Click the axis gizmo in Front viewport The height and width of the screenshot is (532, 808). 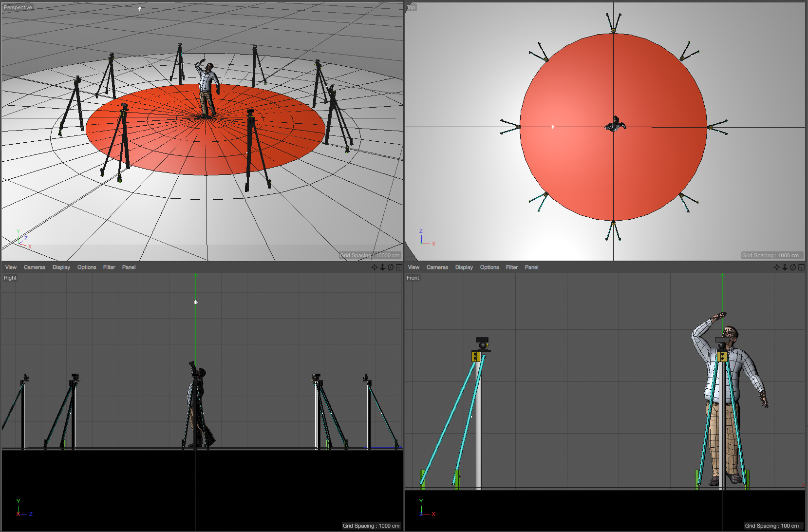[426, 508]
